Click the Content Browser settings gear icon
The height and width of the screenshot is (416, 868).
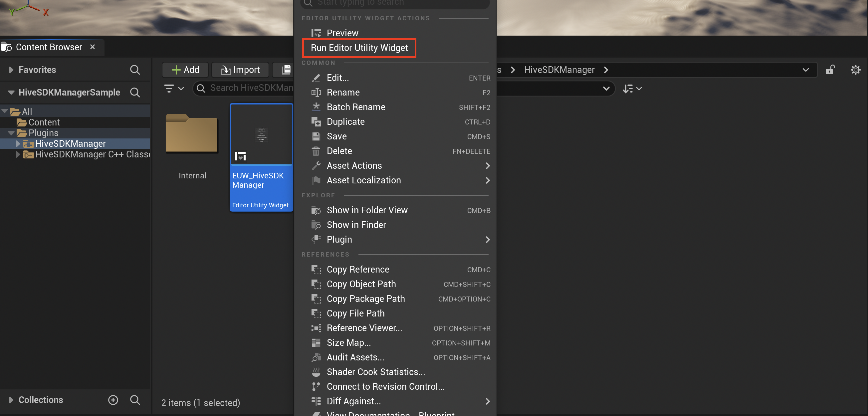click(855, 70)
